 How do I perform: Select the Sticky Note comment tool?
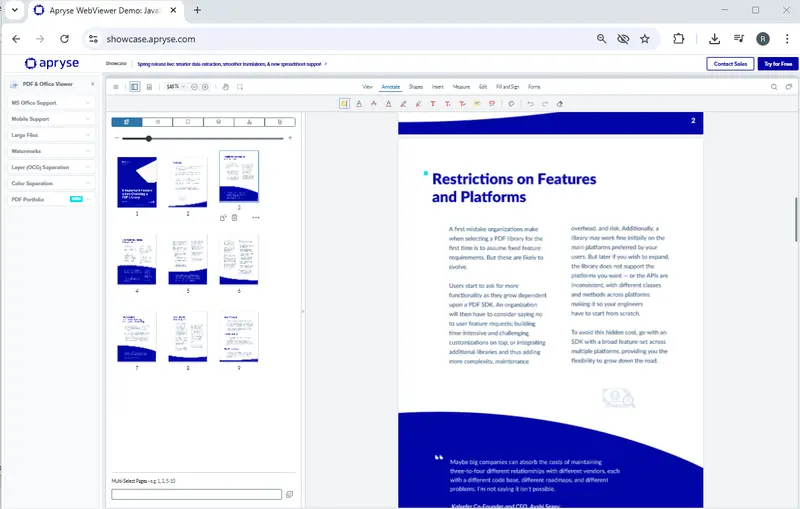[x=477, y=104]
